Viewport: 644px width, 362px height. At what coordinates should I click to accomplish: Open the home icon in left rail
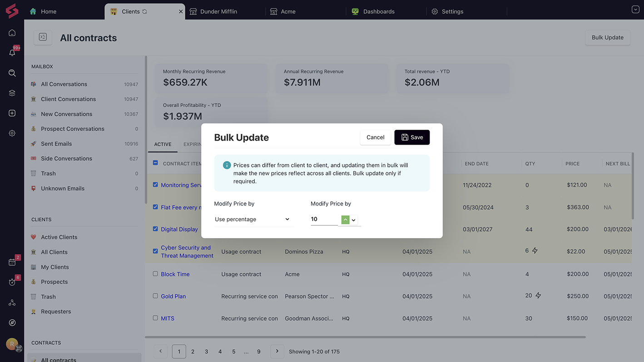tap(12, 33)
